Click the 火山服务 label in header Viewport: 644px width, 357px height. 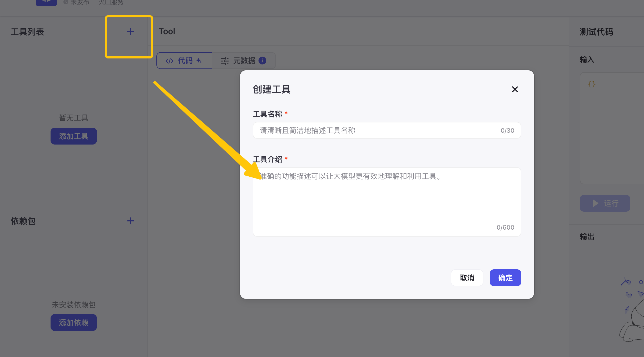pyautogui.click(x=111, y=2)
